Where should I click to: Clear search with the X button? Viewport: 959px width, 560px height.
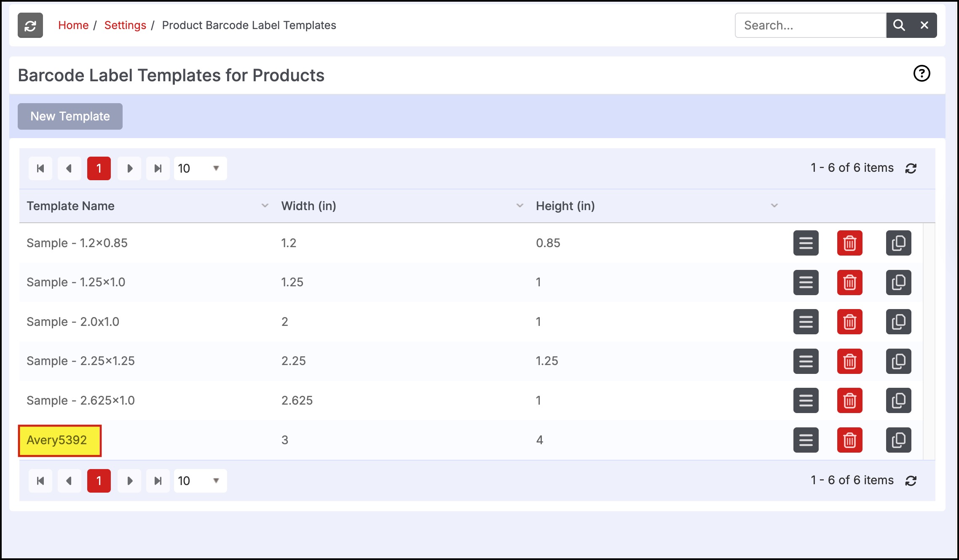(924, 25)
